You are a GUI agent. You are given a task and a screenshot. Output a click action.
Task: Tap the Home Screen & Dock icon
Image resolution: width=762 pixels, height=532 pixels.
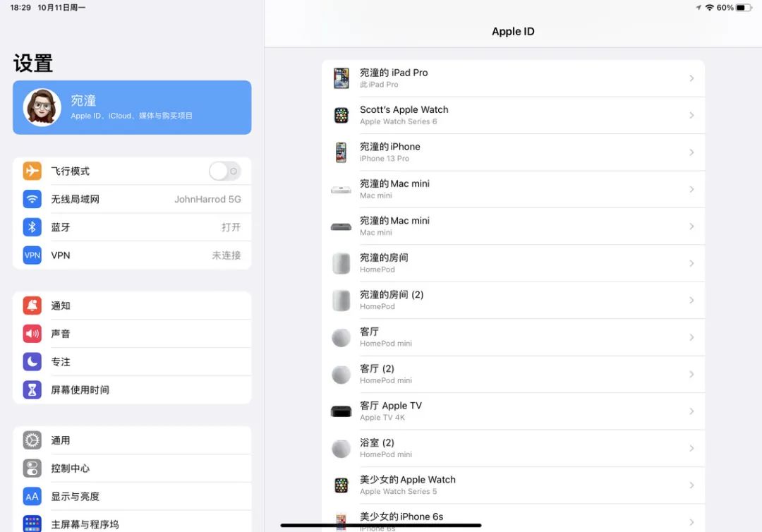(x=32, y=524)
